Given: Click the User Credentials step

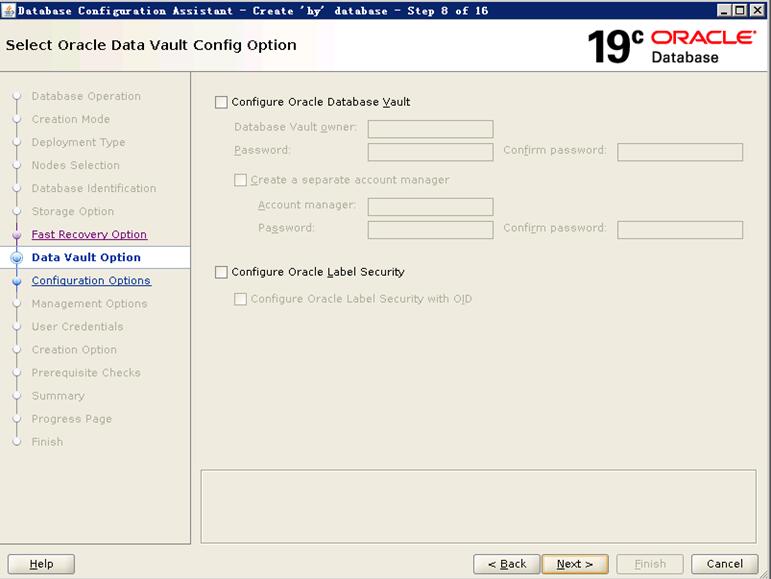Looking at the screenshot, I should tap(77, 327).
